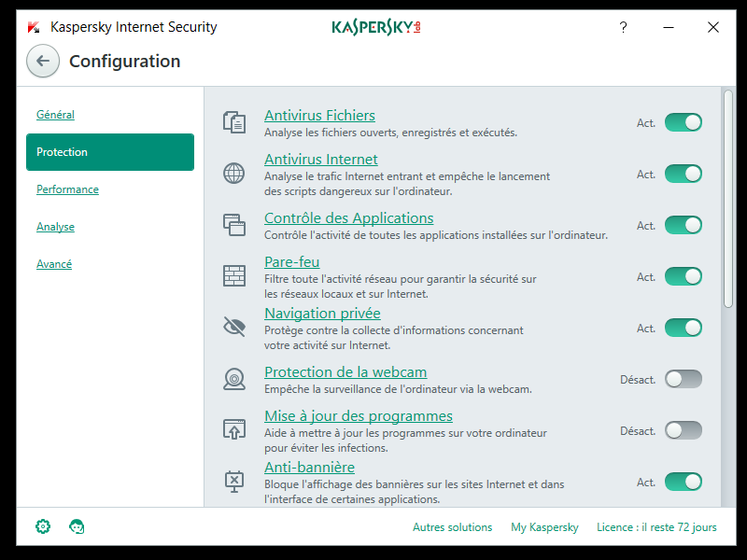This screenshot has height=560, width=747.
Task: Open Navigation privée settings link
Action: pos(322,313)
